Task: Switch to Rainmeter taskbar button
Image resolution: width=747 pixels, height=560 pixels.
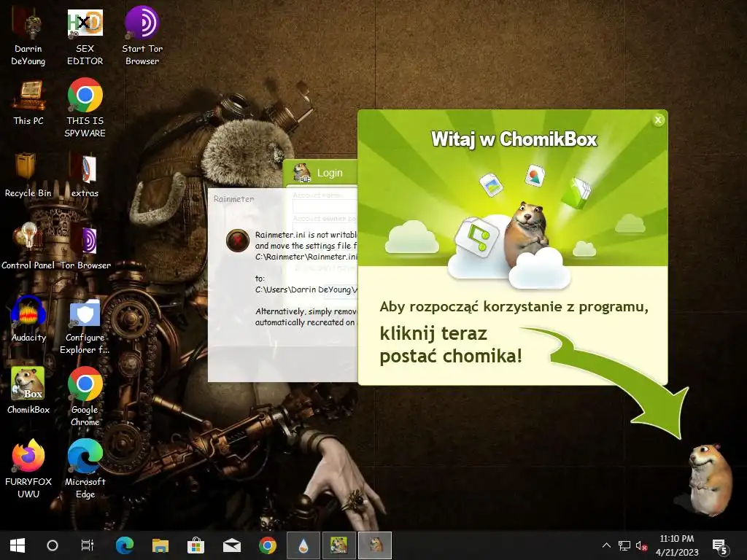Action: 303,545
